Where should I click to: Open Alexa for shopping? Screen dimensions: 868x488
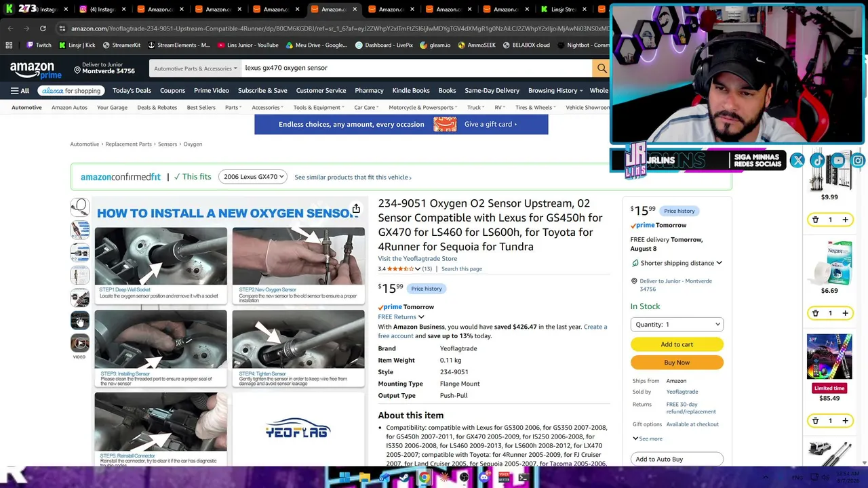(71, 91)
